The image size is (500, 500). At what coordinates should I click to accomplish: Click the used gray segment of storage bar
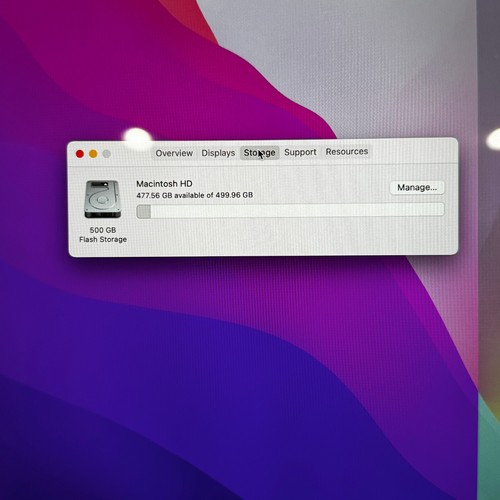[x=144, y=212]
